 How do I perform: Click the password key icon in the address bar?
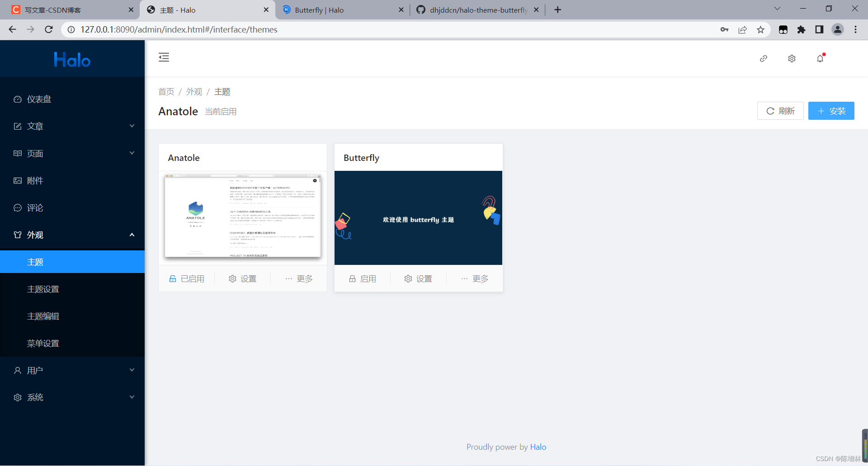click(x=724, y=29)
